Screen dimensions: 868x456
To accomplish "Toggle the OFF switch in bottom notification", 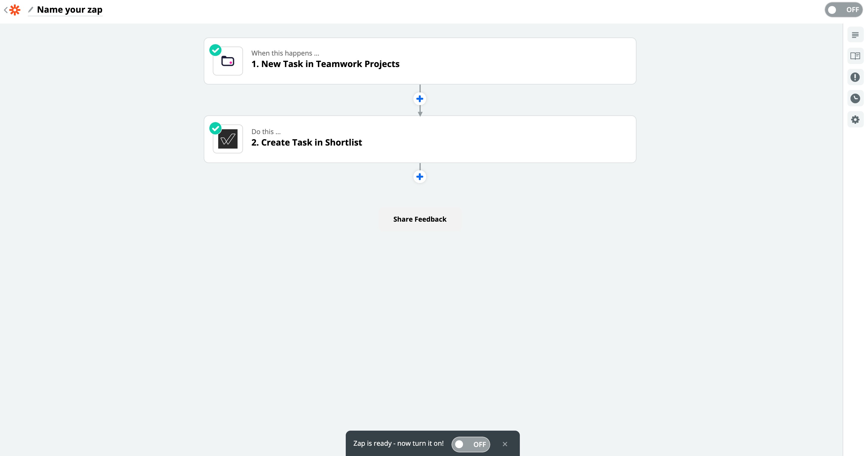I will 470,444.
